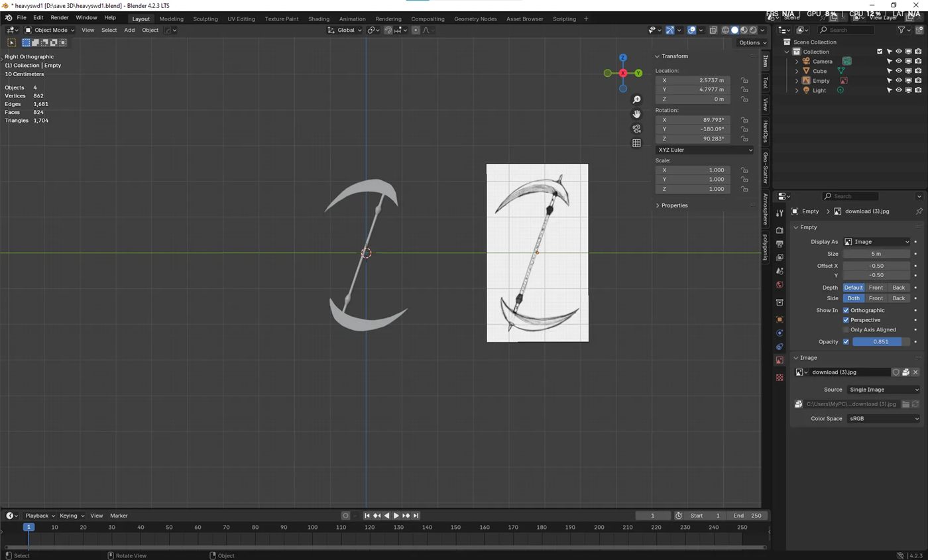928x560 pixels.
Task: Toggle the Opacity checkbox
Action: pos(846,342)
